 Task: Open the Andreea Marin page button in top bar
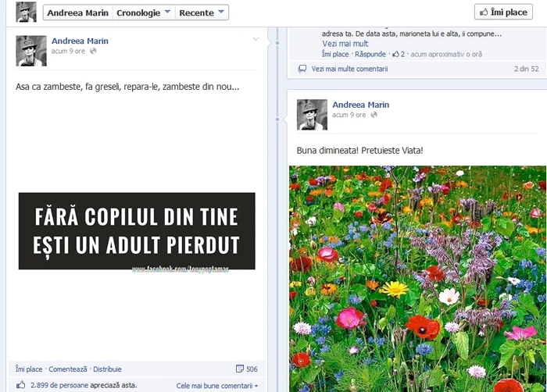point(78,12)
